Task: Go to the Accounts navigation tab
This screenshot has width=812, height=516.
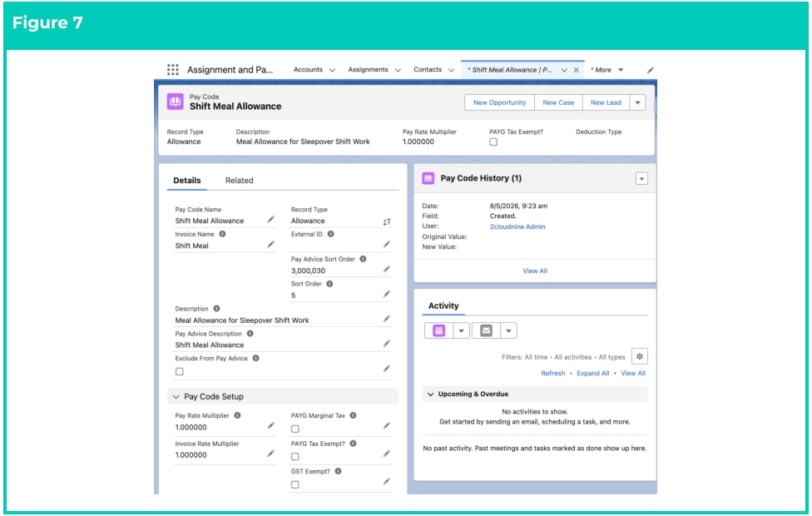Action: [x=308, y=69]
